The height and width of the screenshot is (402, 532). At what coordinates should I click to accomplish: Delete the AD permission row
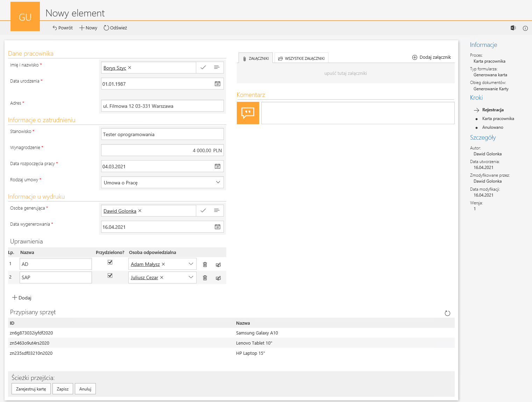[205, 265]
